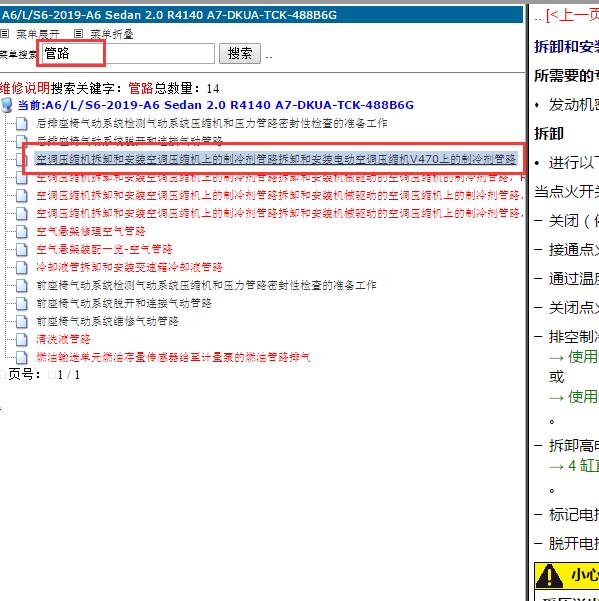Open highlighted entry ending 电动空调压缩机V470上的制冷剂管路
Image resolution: width=599 pixels, height=601 pixels.
276,159
